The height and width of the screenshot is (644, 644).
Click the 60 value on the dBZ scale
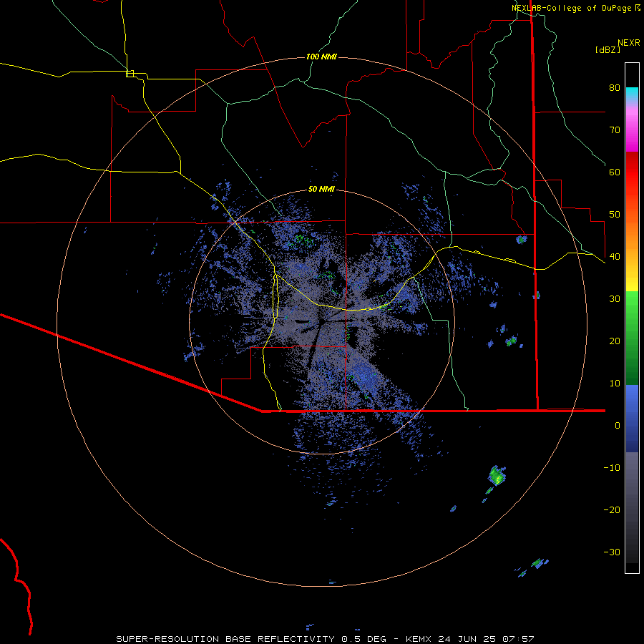pos(615,172)
